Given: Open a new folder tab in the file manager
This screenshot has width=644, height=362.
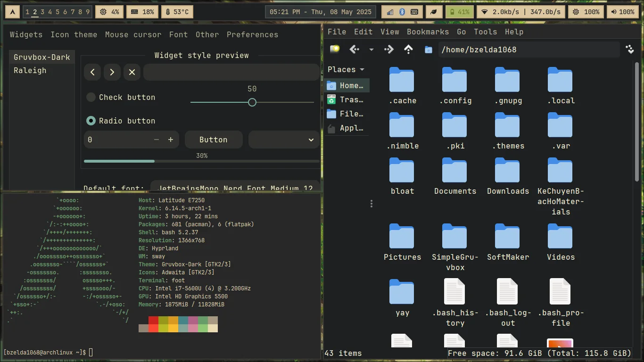Looking at the screenshot, I should click(x=335, y=49).
